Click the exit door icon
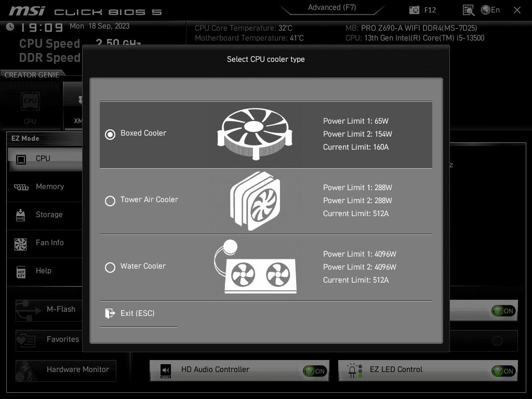The height and width of the screenshot is (399, 532). 110,313
